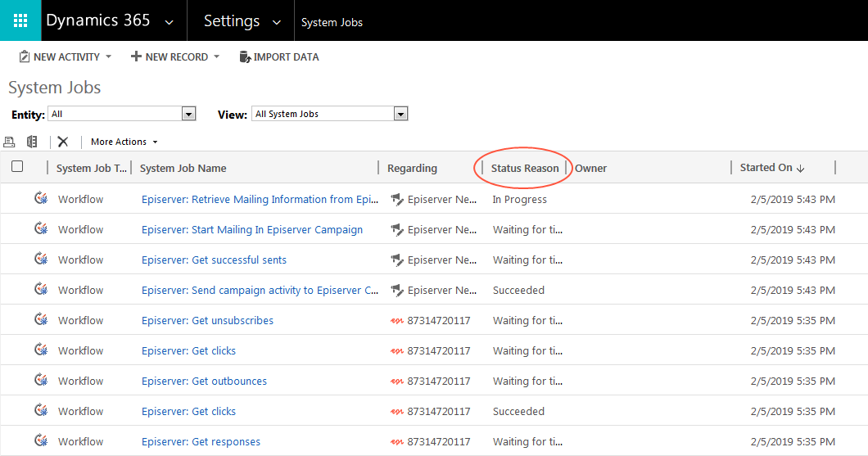Click the delete X icon
Viewport: 868px width, 456px height.
(x=63, y=142)
